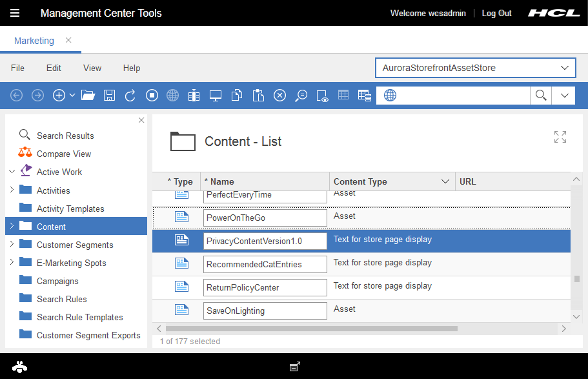Click the fullscreen expand icon in Content list
The height and width of the screenshot is (379, 588).
pyautogui.click(x=560, y=137)
